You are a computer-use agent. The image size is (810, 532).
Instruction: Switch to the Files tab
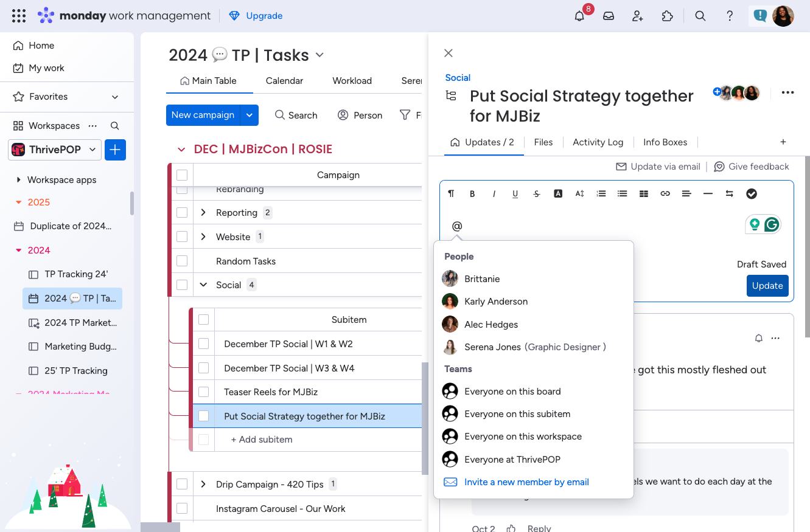pos(543,142)
